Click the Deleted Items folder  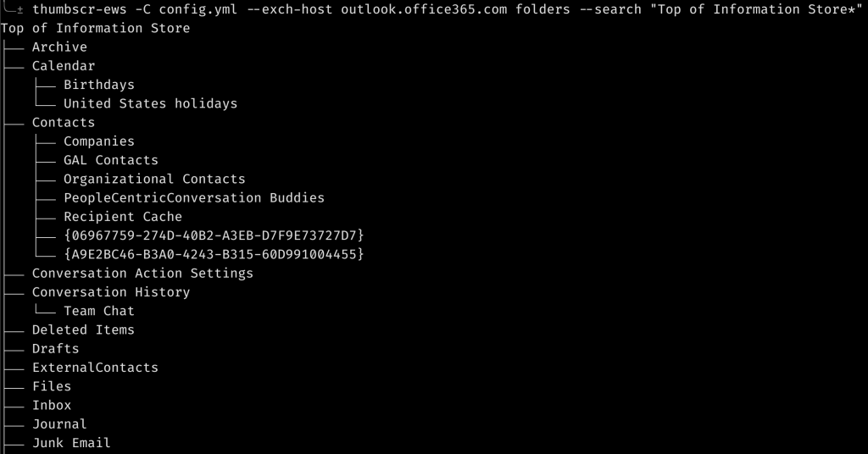pos(83,329)
